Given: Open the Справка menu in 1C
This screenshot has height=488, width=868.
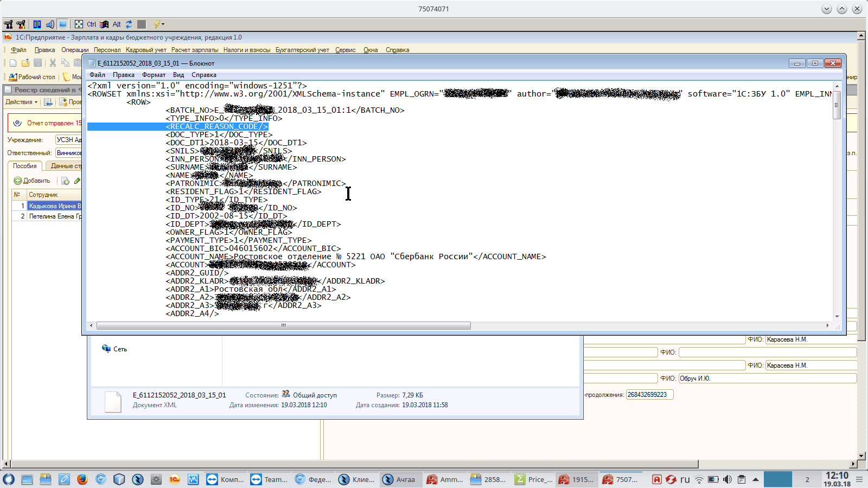Looking at the screenshot, I should tap(397, 50).
